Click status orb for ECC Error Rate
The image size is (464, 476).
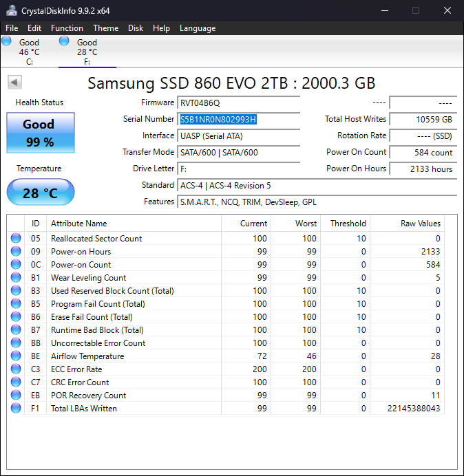click(x=16, y=369)
